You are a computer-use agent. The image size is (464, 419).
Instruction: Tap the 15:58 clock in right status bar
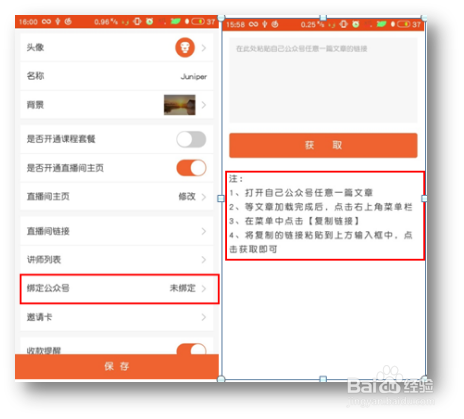coord(235,25)
